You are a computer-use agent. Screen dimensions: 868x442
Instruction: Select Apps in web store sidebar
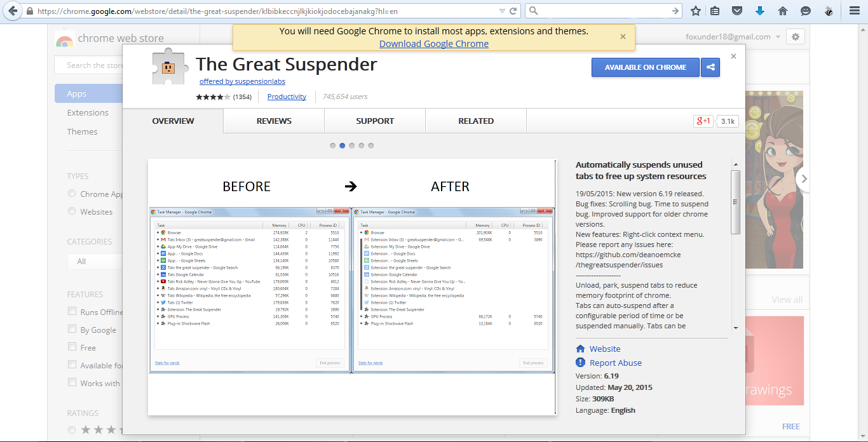tap(88, 93)
